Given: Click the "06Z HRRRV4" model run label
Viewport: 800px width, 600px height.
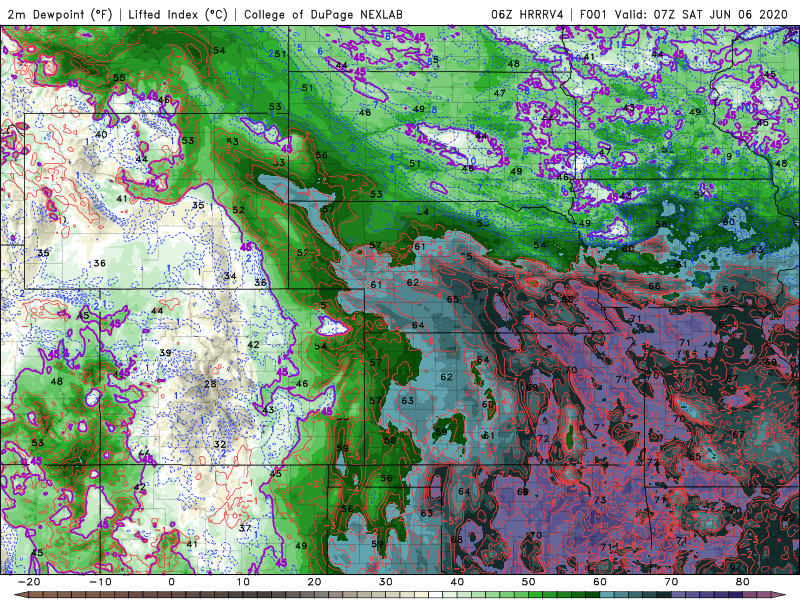Looking at the screenshot, I should (527, 14).
